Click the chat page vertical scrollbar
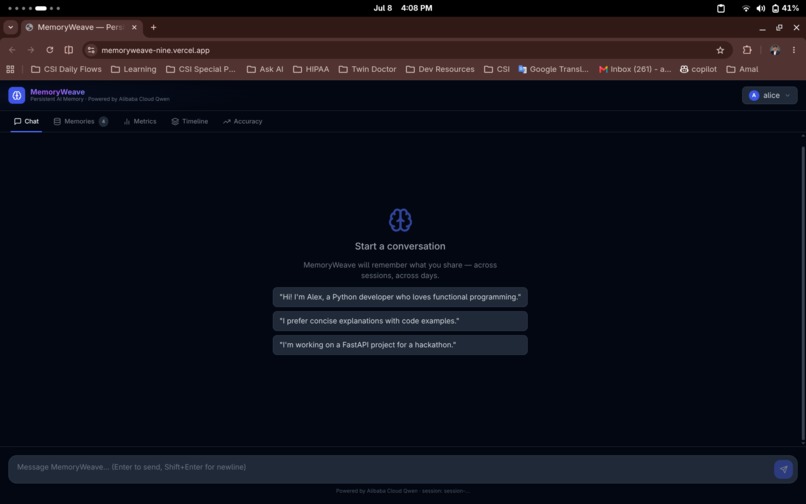Screen dimensions: 806x504 pyautogui.click(x=803, y=293)
